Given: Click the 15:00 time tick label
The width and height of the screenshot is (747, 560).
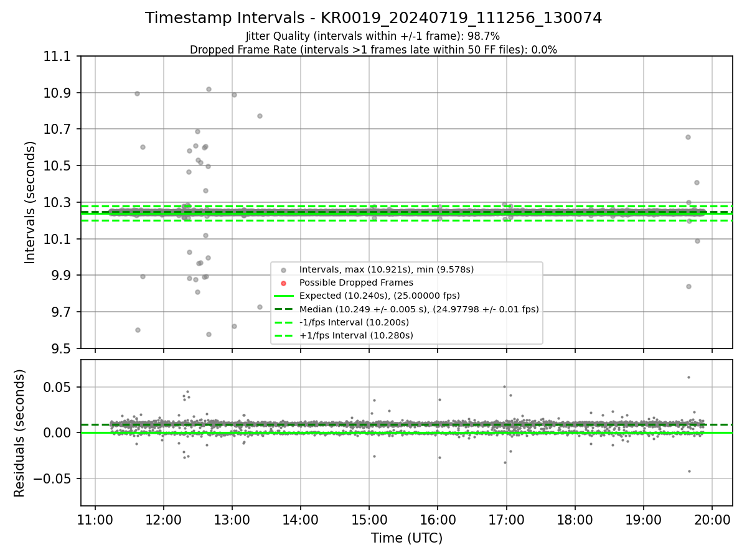Looking at the screenshot, I should click(369, 520).
